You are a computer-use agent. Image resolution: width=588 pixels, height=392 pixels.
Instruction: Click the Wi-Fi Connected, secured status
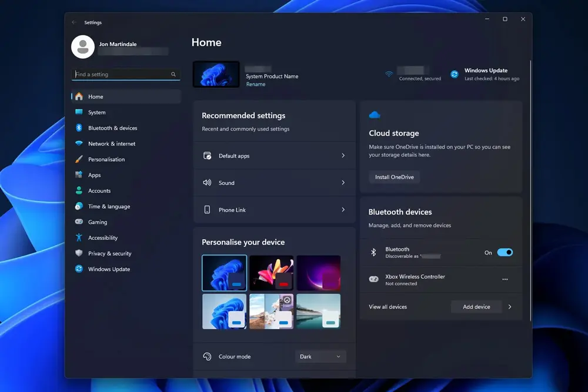(x=420, y=79)
